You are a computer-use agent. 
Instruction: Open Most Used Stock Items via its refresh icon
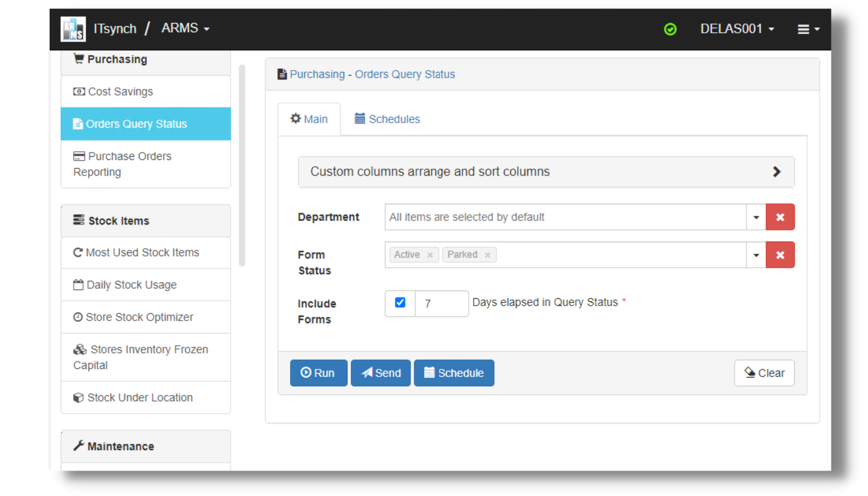coord(79,252)
